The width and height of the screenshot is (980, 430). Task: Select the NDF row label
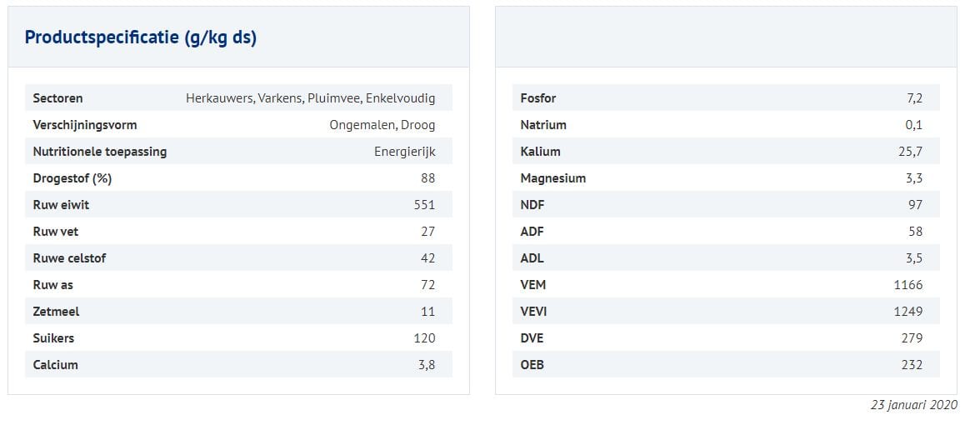tap(532, 205)
